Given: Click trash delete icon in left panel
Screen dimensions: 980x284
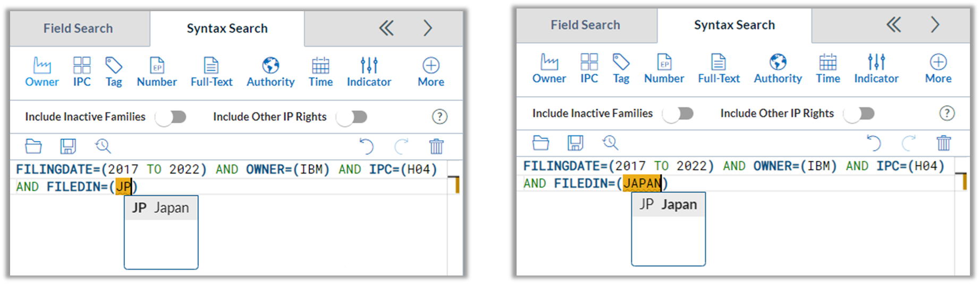Looking at the screenshot, I should [436, 146].
